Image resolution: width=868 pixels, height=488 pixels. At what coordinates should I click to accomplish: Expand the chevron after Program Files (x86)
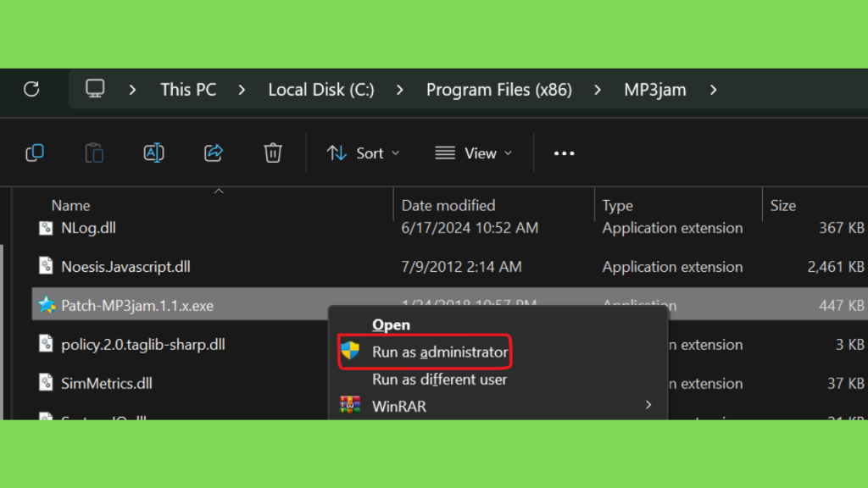[x=598, y=90]
